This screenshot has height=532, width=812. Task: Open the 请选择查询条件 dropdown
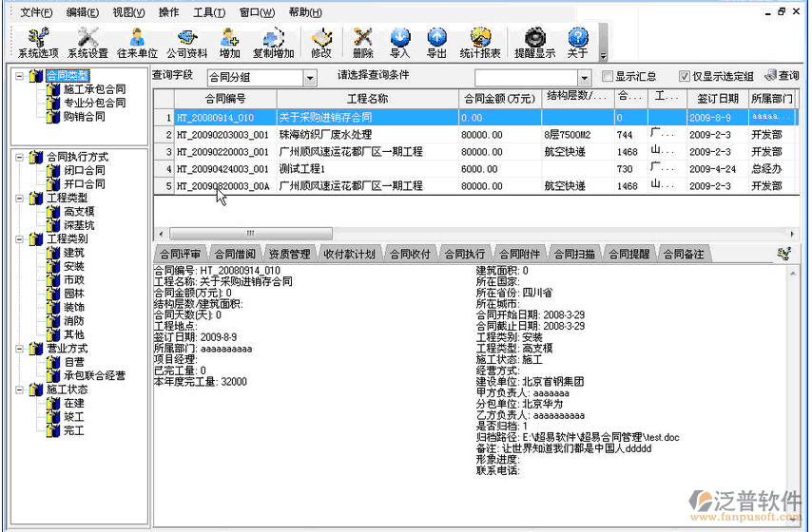coord(584,78)
